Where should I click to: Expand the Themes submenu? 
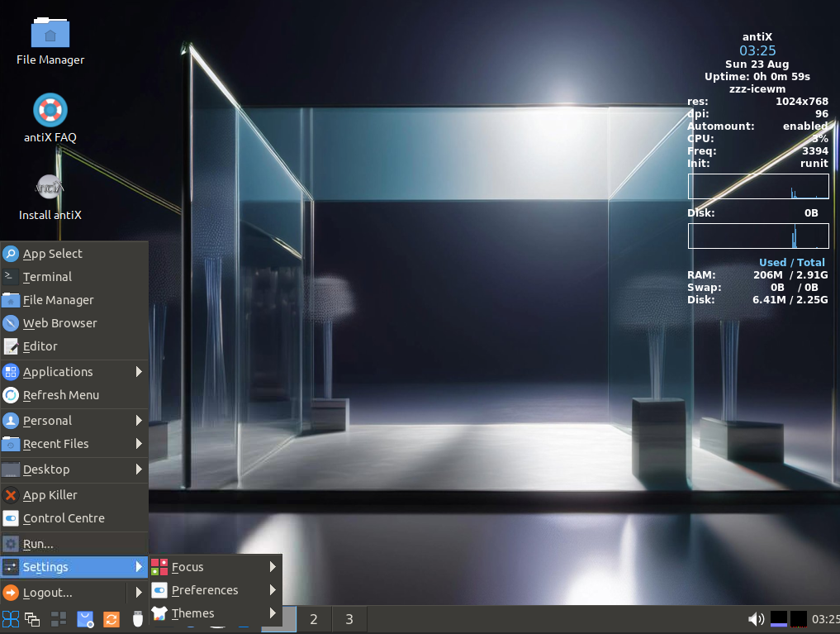tap(216, 613)
